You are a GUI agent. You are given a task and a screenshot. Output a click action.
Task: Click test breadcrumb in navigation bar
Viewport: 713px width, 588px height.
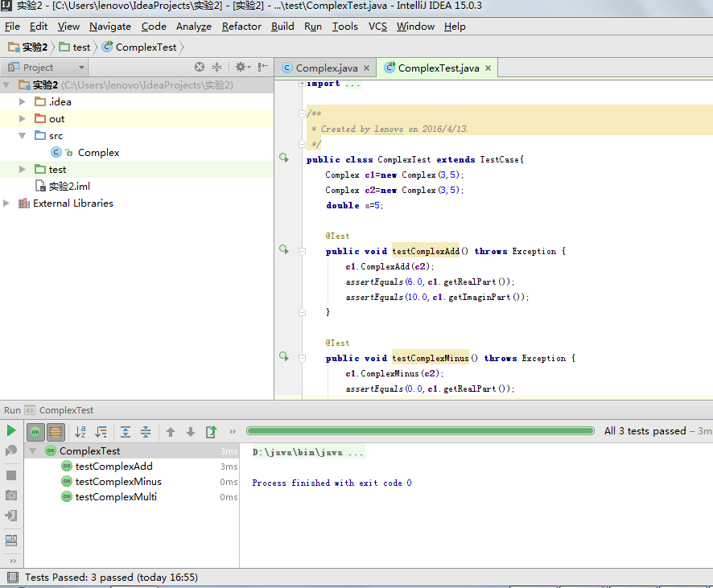coord(75,47)
